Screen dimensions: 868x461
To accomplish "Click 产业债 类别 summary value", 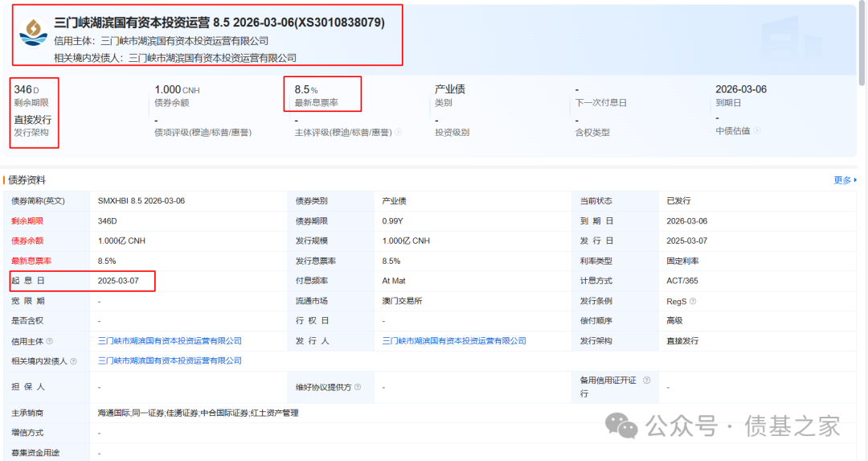I will pyautogui.click(x=450, y=89).
